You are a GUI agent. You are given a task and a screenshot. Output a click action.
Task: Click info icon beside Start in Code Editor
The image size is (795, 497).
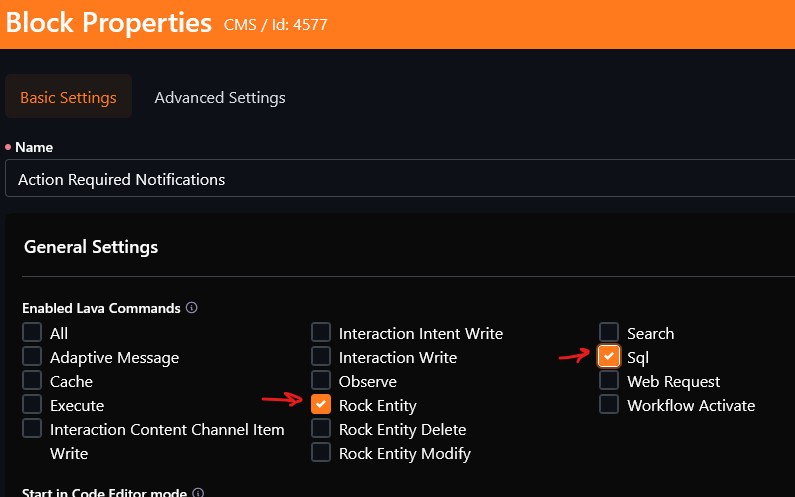point(197,493)
